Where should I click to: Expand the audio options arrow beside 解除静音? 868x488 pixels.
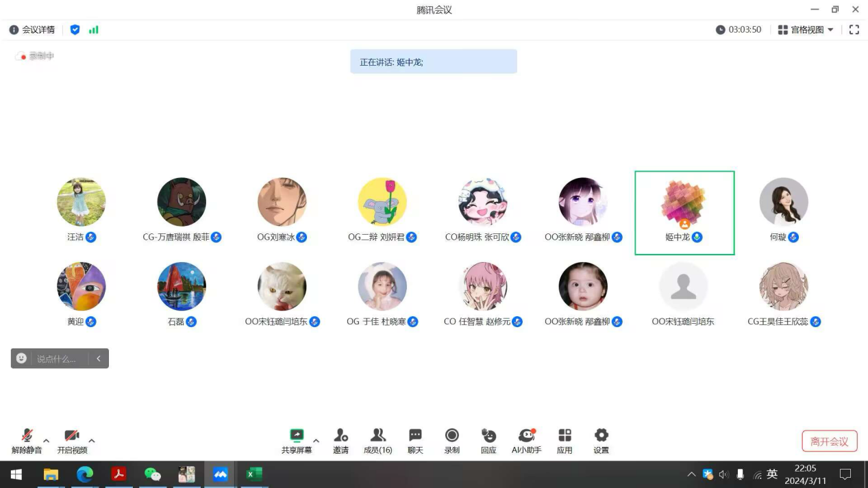(x=47, y=440)
